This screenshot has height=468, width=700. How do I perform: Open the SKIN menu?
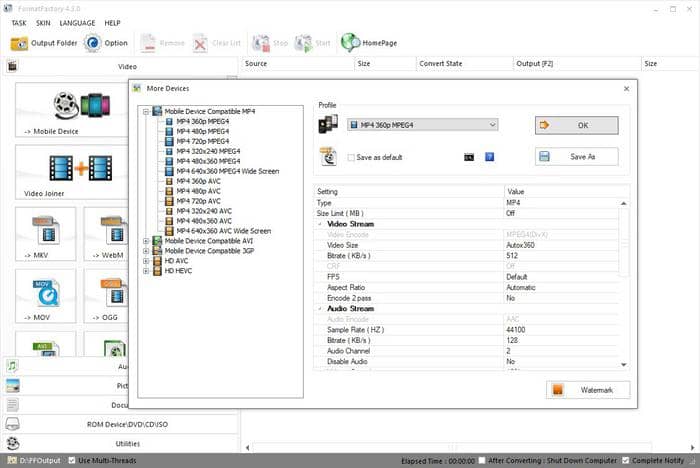tap(43, 22)
